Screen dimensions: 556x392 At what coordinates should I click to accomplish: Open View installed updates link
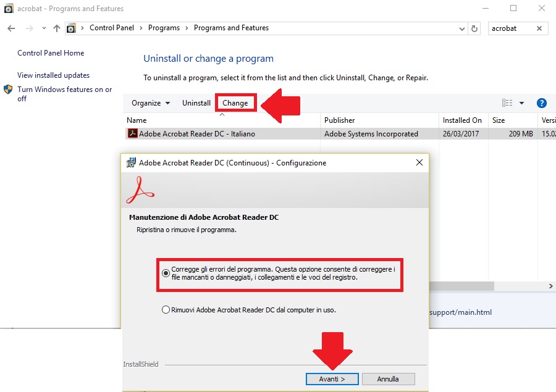[53, 75]
